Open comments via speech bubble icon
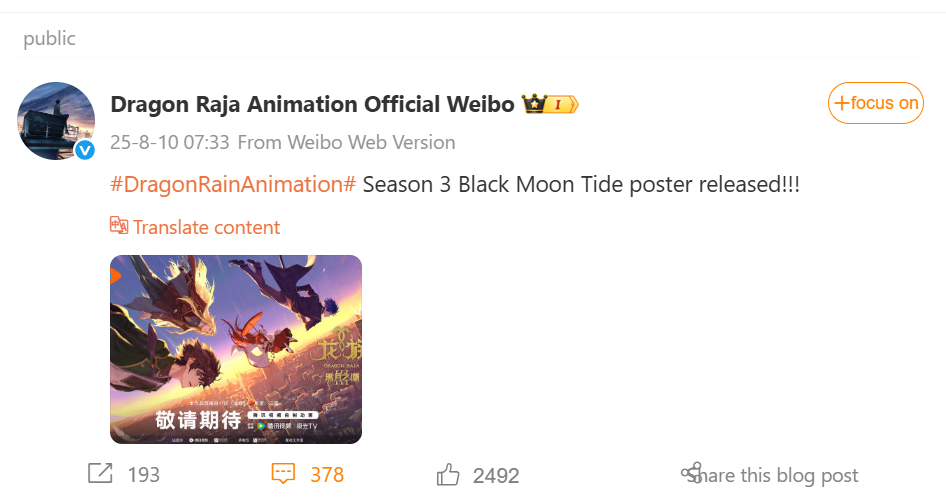Viewport: 946px width, 503px height. coord(284,474)
